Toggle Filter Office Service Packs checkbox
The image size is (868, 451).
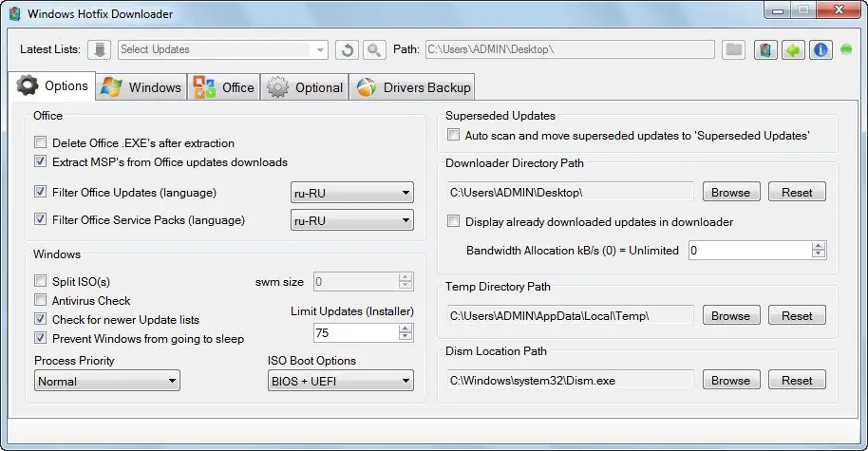point(41,218)
